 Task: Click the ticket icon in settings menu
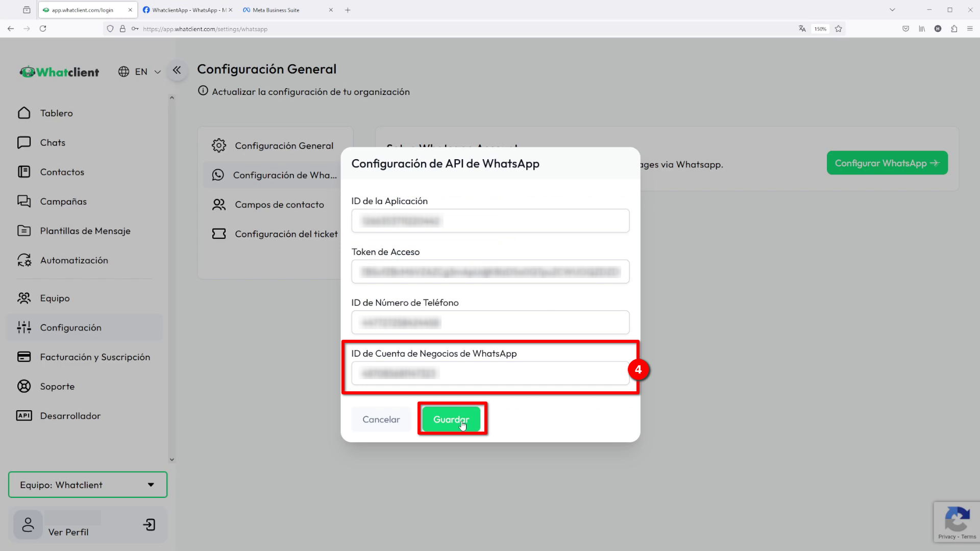219,234
